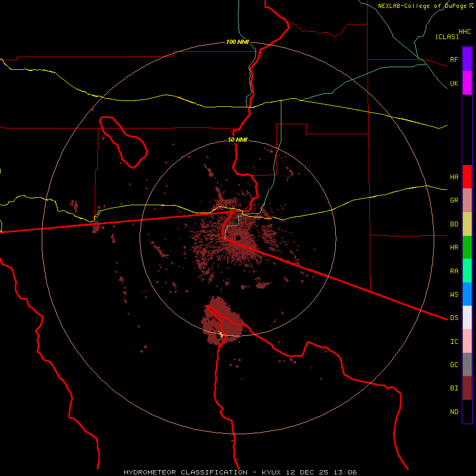Click the HHC product code label
This screenshot has height=476, width=476.
tap(465, 32)
